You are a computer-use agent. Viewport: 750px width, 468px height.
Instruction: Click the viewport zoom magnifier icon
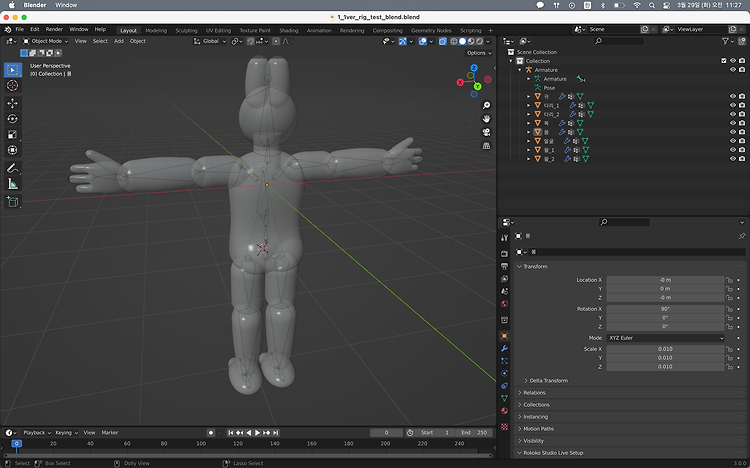click(x=486, y=105)
